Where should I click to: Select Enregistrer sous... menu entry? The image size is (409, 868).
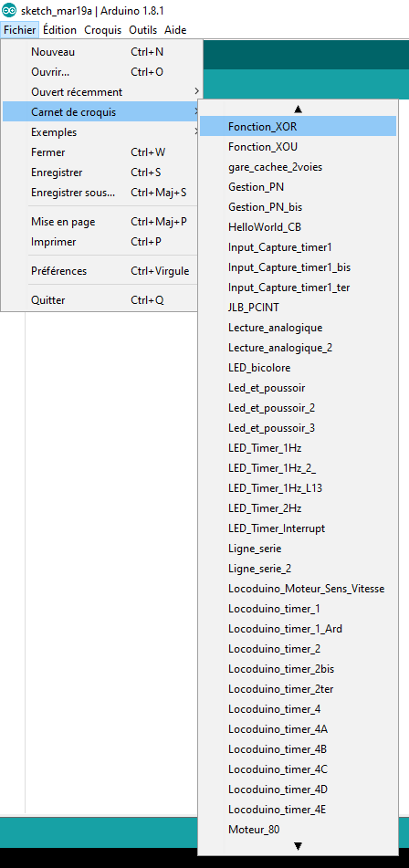point(102,193)
